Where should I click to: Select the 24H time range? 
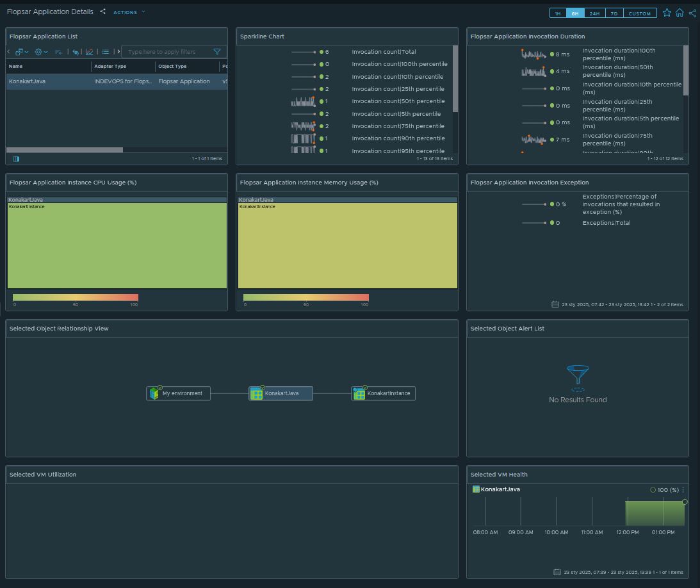pos(594,13)
